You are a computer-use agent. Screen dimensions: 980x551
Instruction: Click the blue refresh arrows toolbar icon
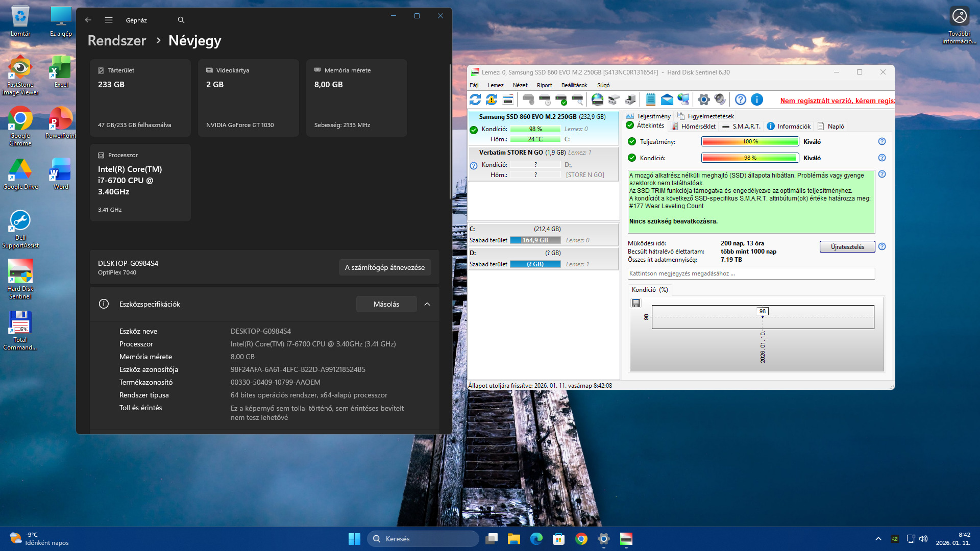[x=475, y=100]
